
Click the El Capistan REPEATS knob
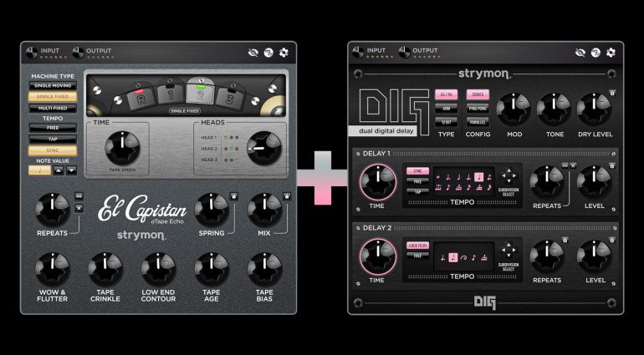tap(52, 210)
